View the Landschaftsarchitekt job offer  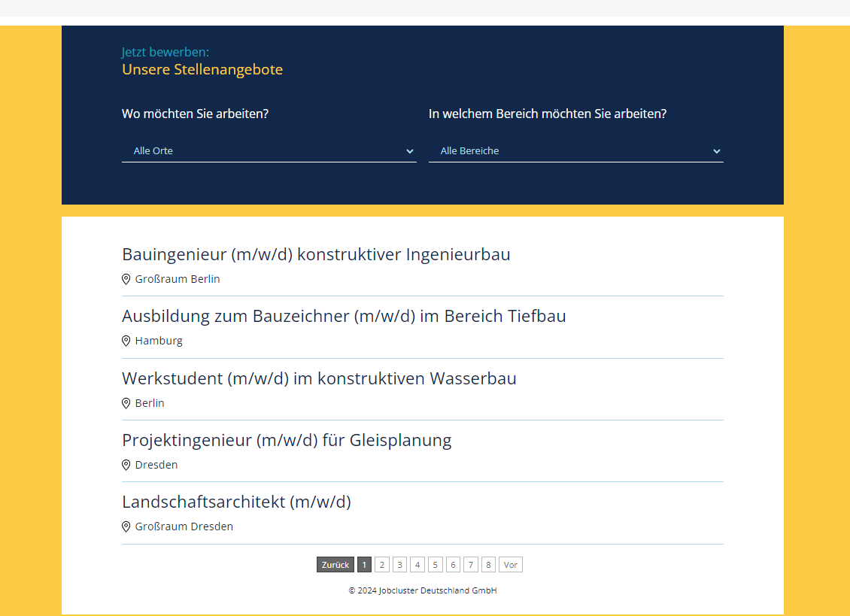coord(236,502)
